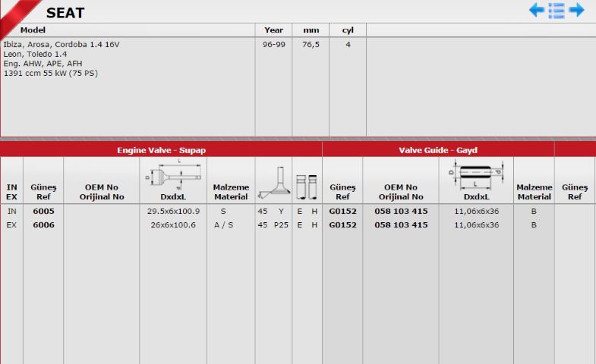Click guide material B in EX row

coord(534,224)
